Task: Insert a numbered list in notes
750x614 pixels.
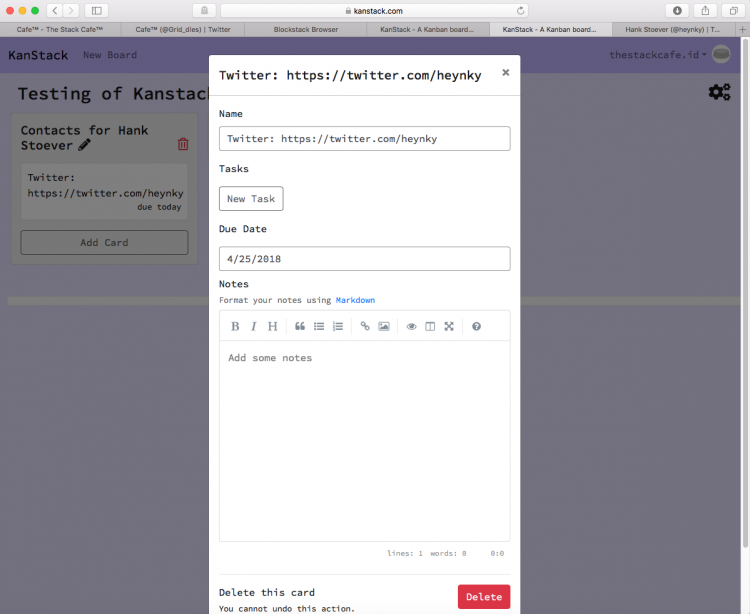Action: tap(338, 326)
